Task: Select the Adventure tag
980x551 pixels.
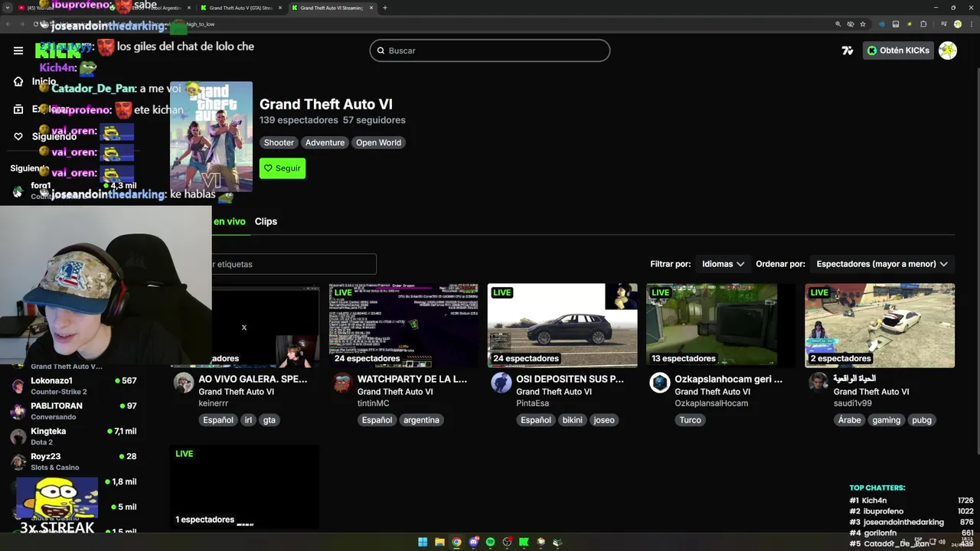Action: click(325, 142)
